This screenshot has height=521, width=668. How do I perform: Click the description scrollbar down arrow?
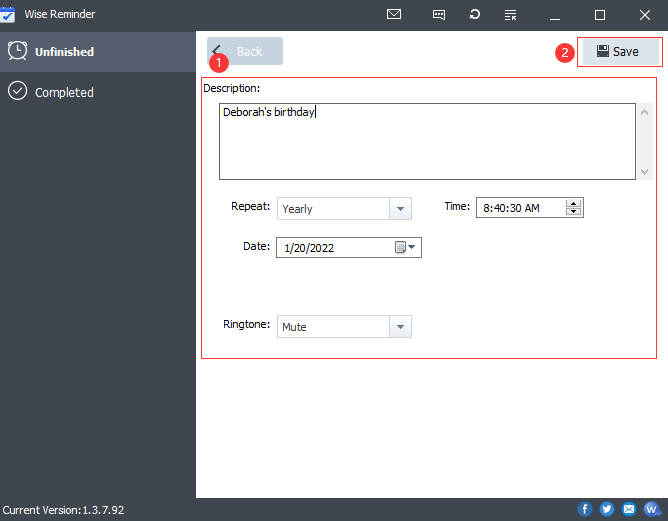[645, 172]
